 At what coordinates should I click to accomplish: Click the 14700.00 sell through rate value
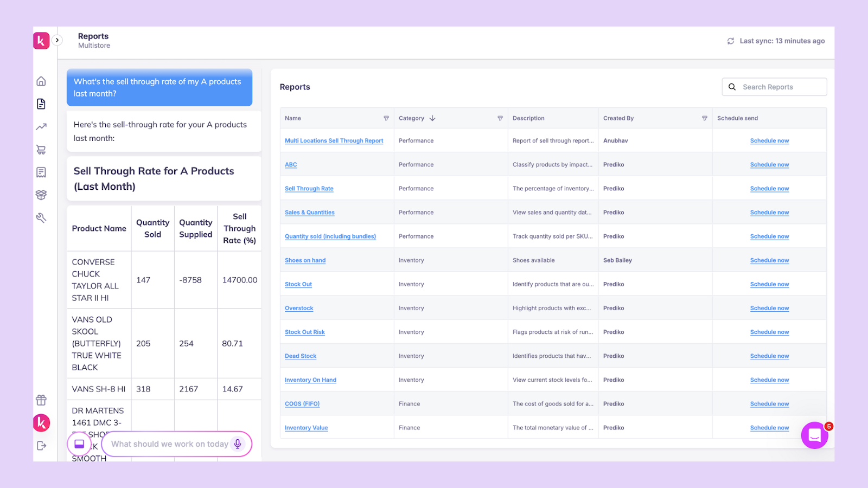tap(240, 280)
